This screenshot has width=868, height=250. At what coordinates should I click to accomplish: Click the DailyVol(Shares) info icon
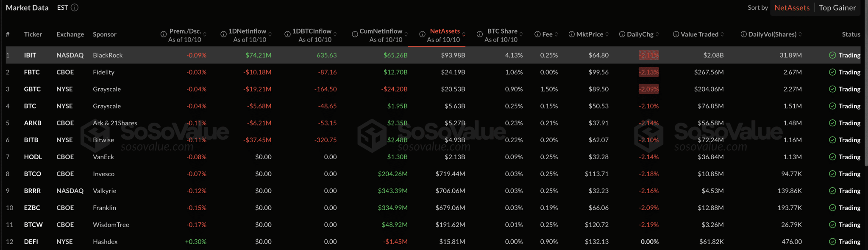pyautogui.click(x=743, y=34)
